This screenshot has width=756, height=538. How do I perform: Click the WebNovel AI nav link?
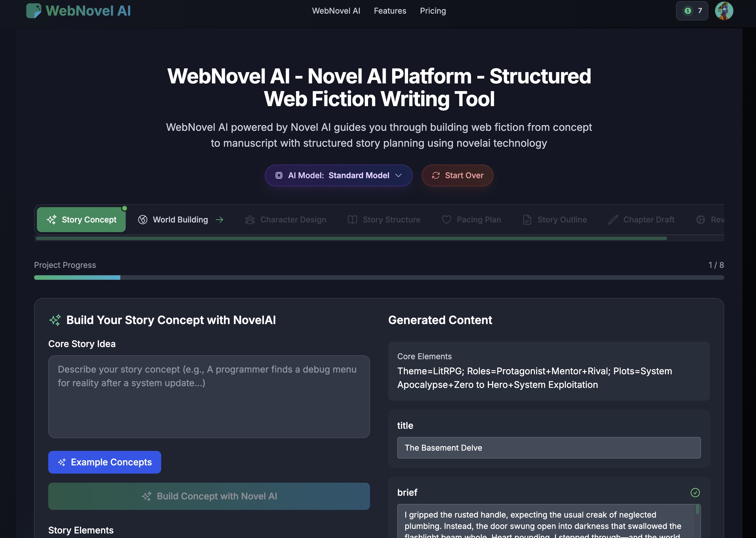coord(336,10)
